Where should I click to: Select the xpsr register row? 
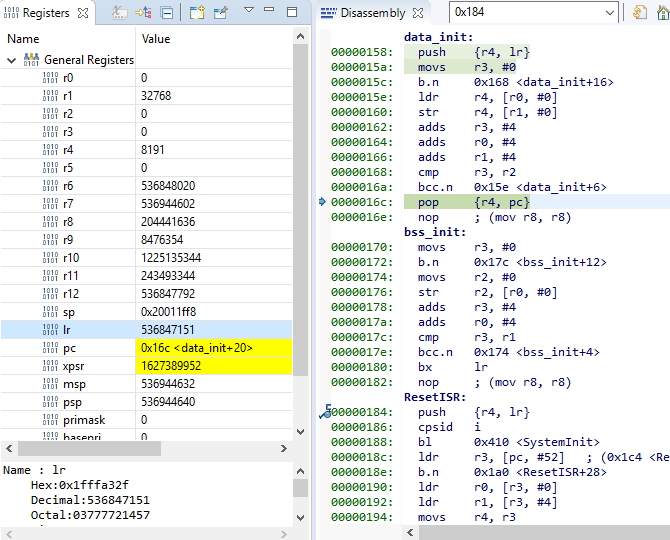tap(146, 366)
